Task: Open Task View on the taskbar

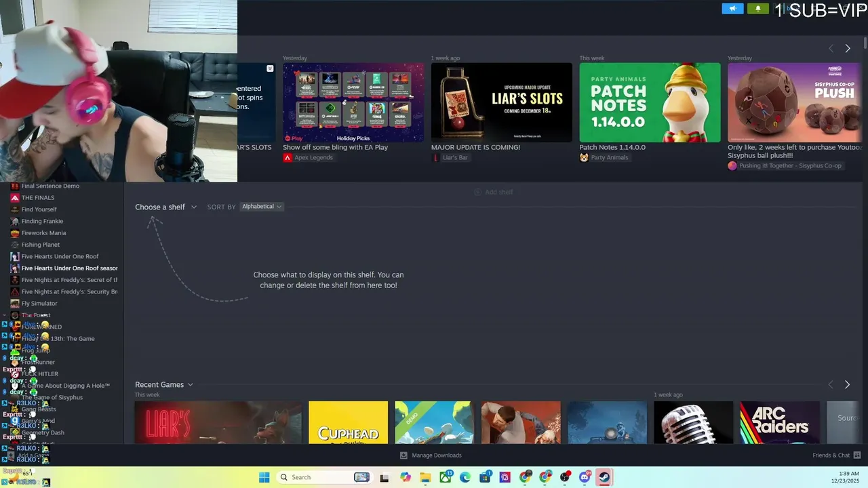Action: point(384,477)
